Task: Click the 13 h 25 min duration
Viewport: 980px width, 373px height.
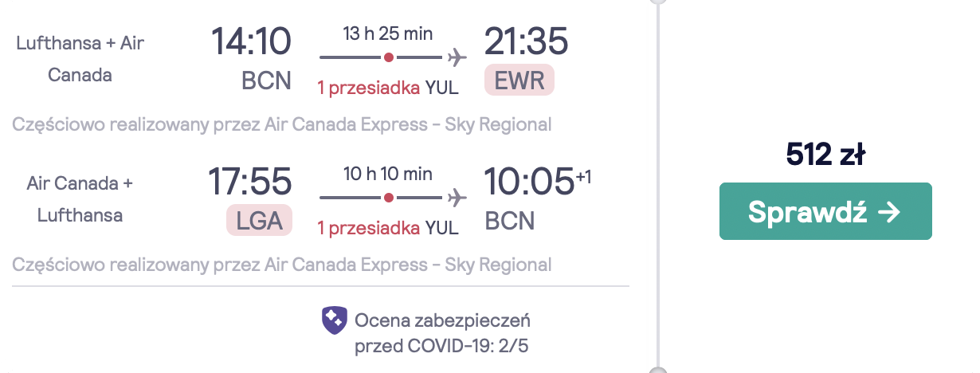Action: pos(388,34)
